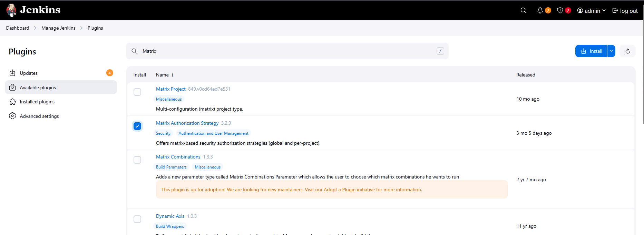
Task: Click the orange notification count badge
Action: 548,10
